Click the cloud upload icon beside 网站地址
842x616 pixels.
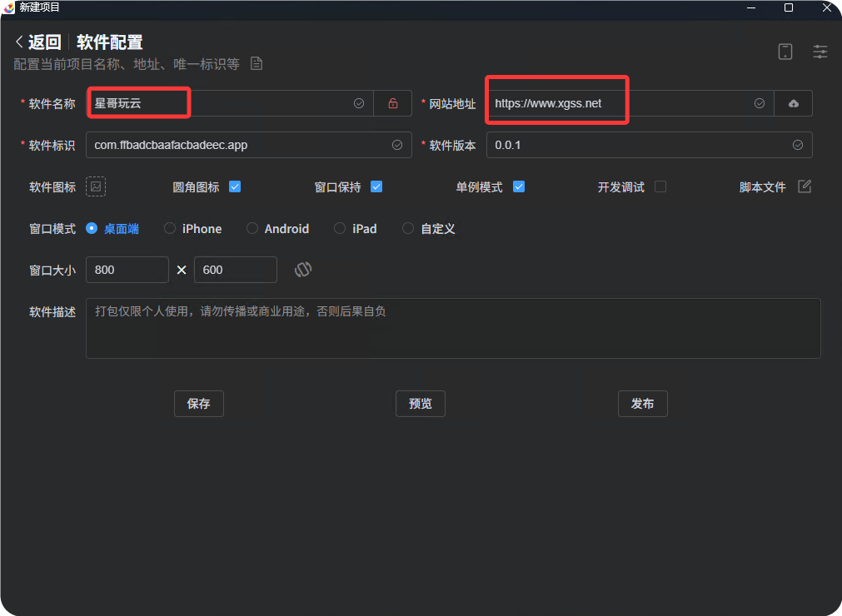[x=793, y=103]
